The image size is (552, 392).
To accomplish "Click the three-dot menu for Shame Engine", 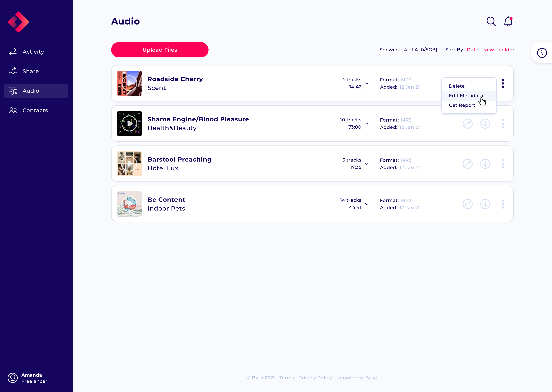I will [x=503, y=123].
